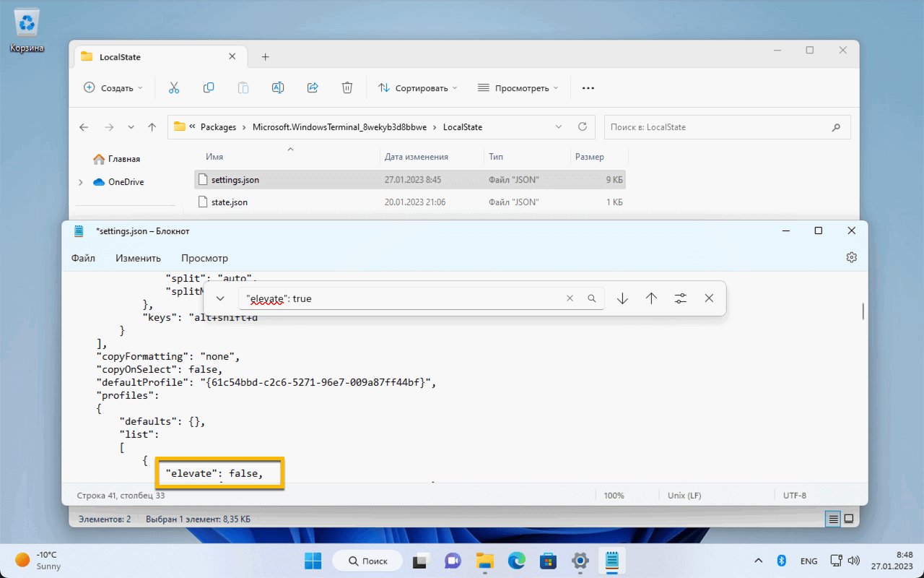
Task: Click the Bluetooth icon in system tray
Action: [x=781, y=561]
